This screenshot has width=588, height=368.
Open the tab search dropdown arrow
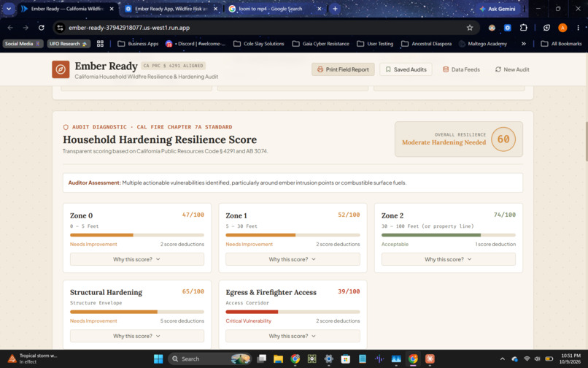(9, 9)
